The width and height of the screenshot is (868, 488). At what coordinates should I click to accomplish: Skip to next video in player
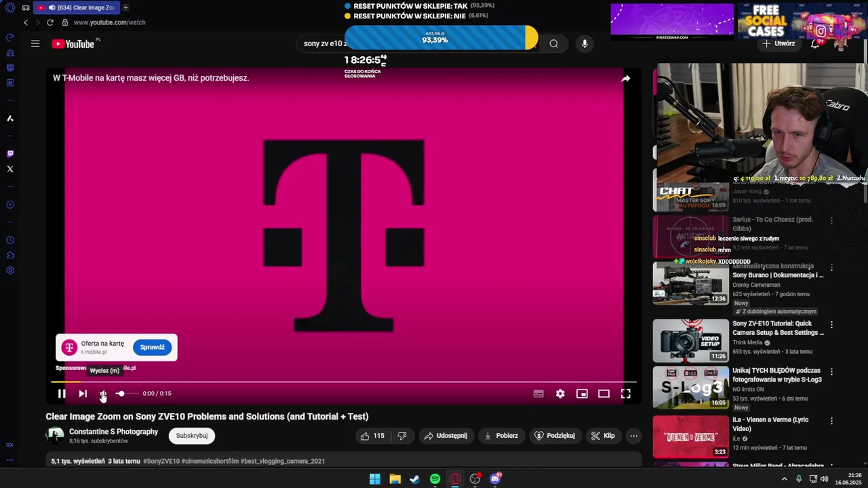pos(83,394)
